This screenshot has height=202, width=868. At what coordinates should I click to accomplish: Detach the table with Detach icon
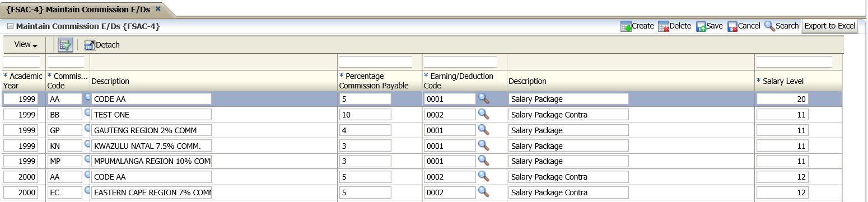90,45
